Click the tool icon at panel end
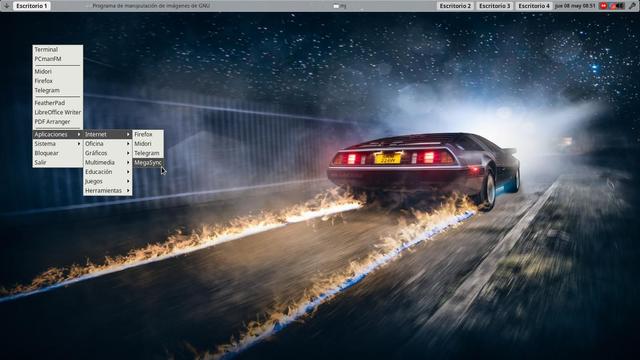 632,6
